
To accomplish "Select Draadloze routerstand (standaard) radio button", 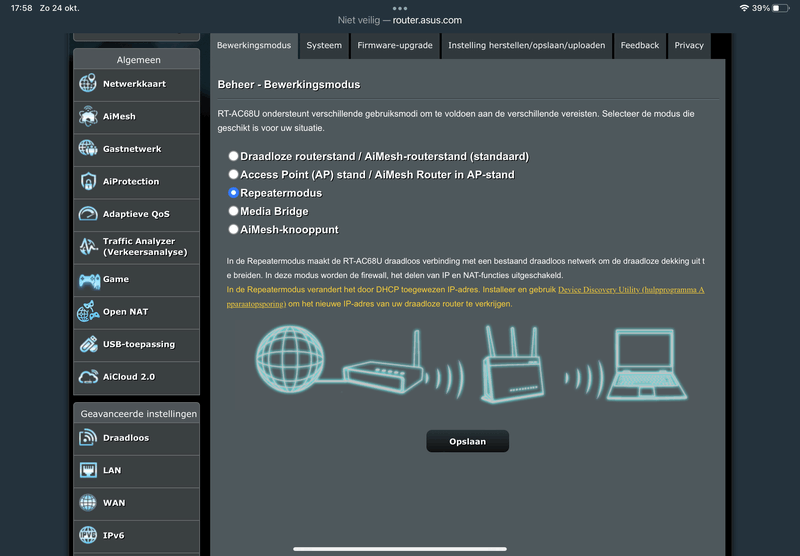I will click(233, 156).
